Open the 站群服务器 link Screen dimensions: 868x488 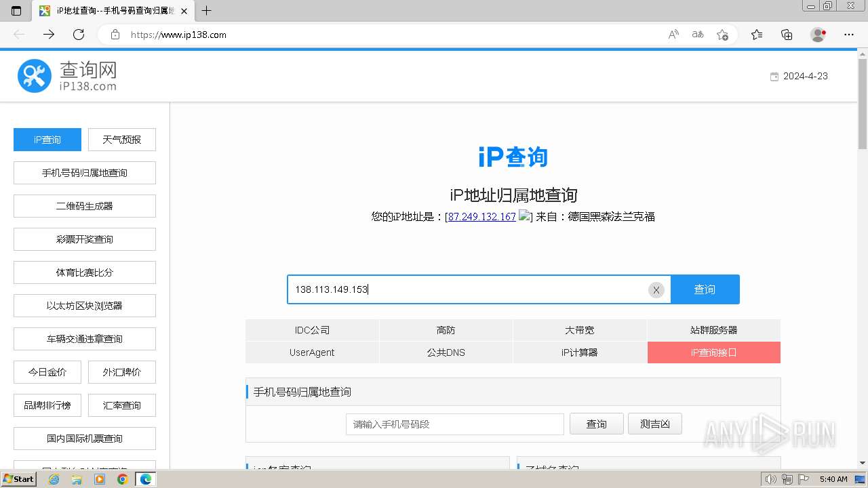coord(714,330)
